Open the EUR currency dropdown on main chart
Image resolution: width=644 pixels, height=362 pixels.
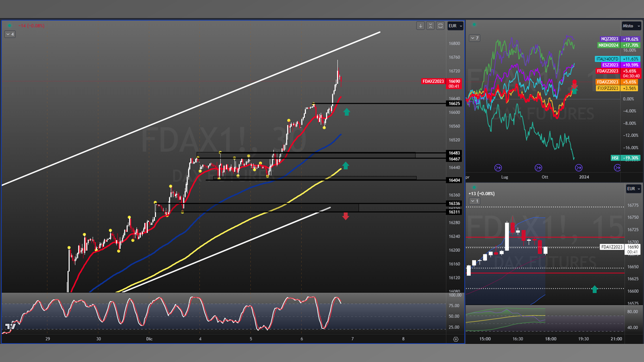point(455,26)
